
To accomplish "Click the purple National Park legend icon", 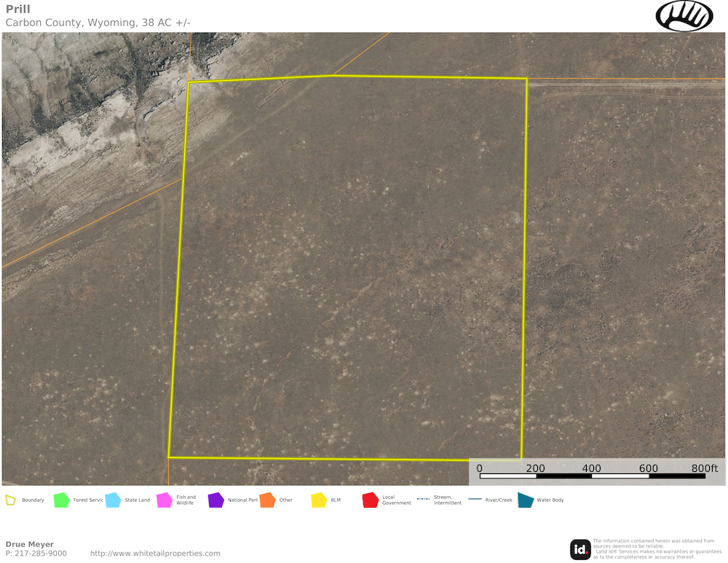I will point(215,500).
